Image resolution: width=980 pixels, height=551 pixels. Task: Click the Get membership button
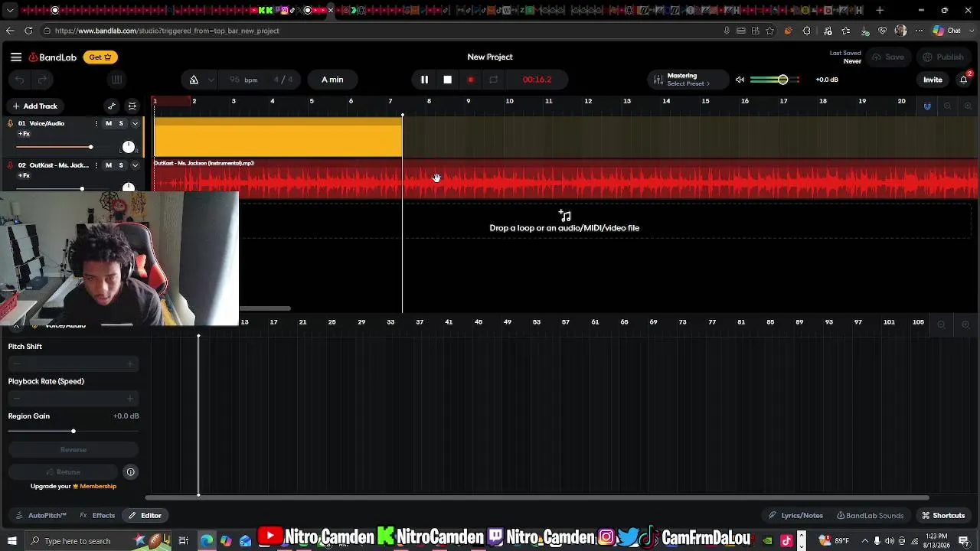100,57
